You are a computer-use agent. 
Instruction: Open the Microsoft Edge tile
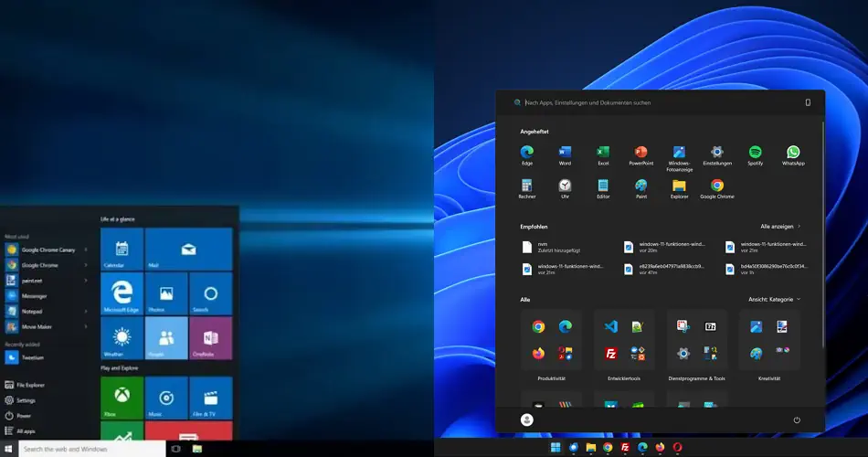click(122, 293)
